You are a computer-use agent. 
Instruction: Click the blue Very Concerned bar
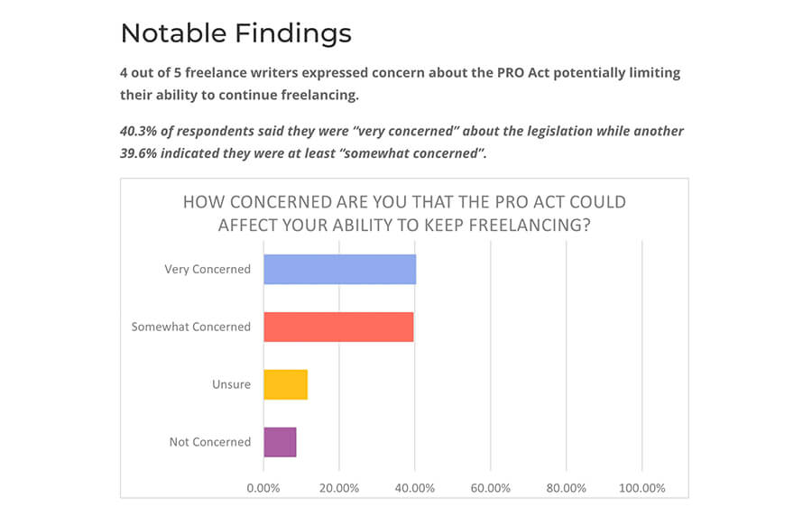339,269
